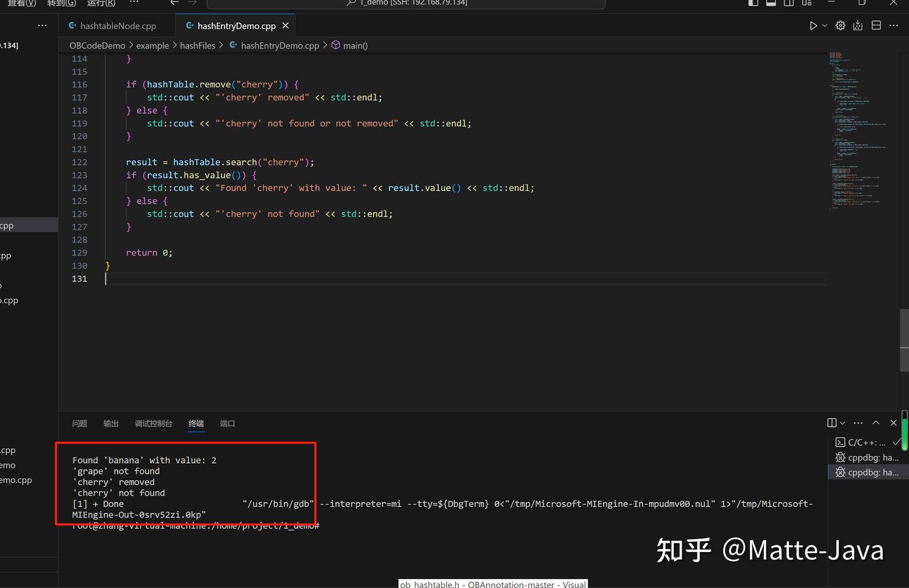Close the hashEntryDemo.cpp tab
This screenshot has width=909, height=588.
[x=285, y=26]
